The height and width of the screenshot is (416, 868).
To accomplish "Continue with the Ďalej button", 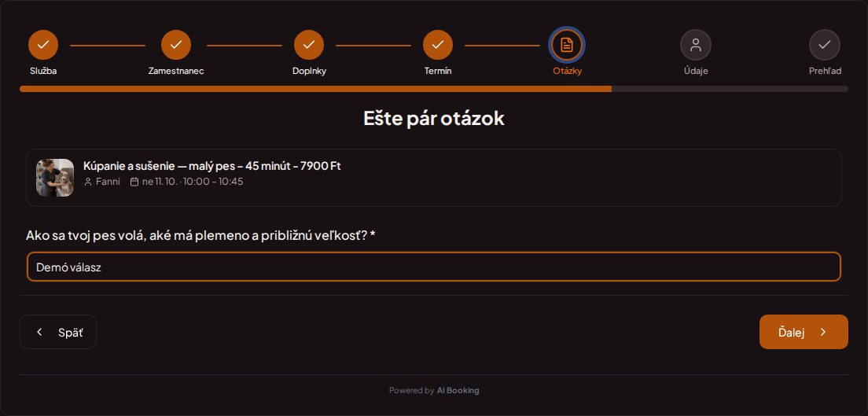I will coord(804,332).
